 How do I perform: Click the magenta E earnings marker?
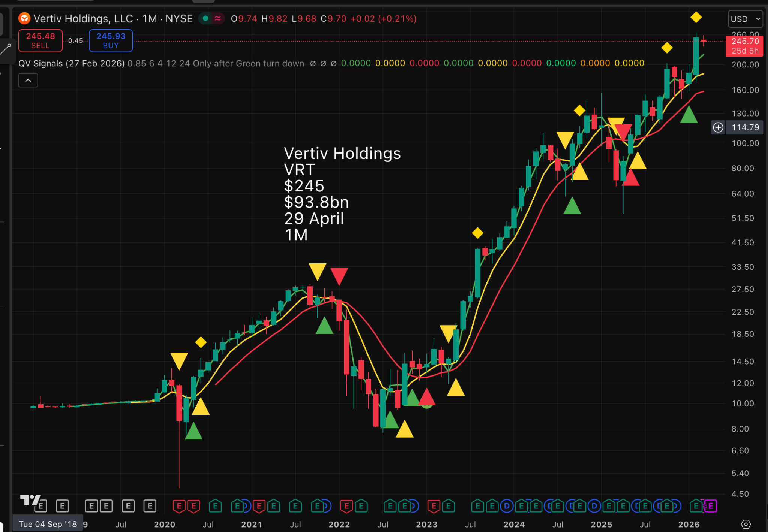pos(711,506)
